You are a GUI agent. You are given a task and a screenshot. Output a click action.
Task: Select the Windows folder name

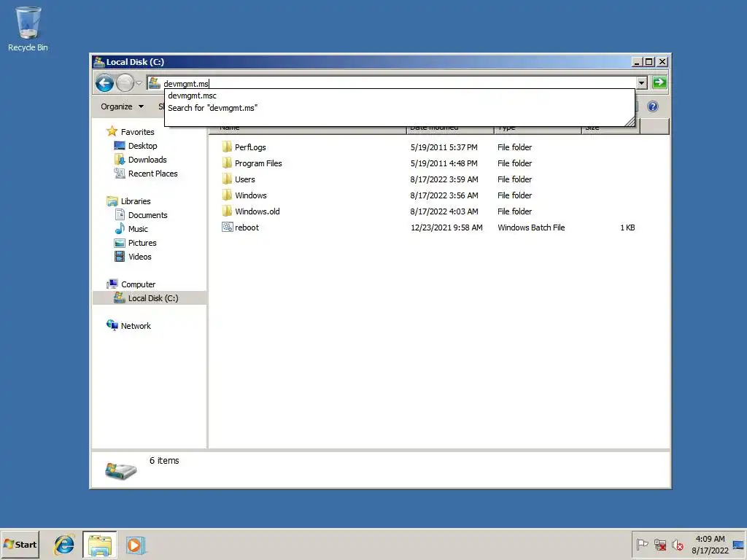(251, 195)
